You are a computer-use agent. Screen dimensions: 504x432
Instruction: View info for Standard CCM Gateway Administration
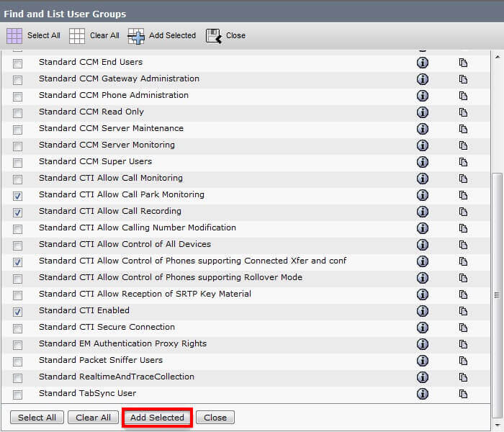coord(423,79)
